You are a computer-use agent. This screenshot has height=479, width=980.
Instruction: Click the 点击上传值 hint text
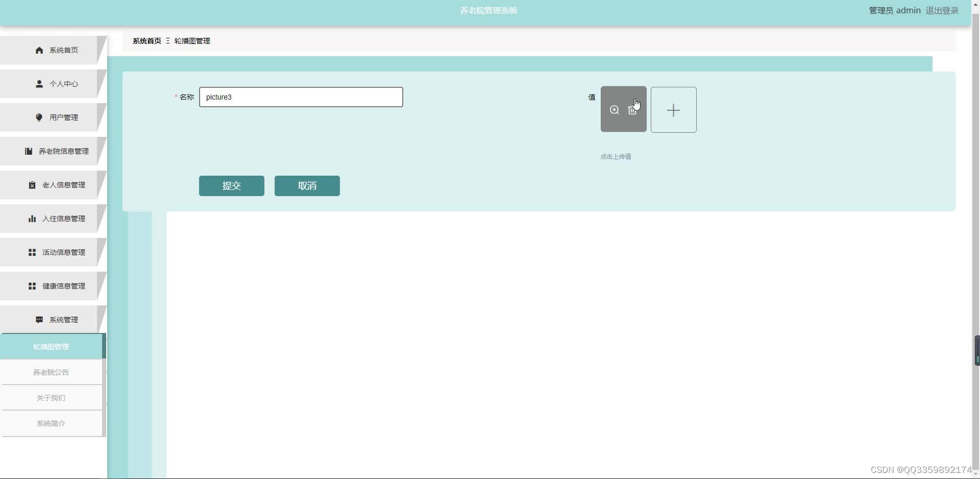click(x=616, y=157)
